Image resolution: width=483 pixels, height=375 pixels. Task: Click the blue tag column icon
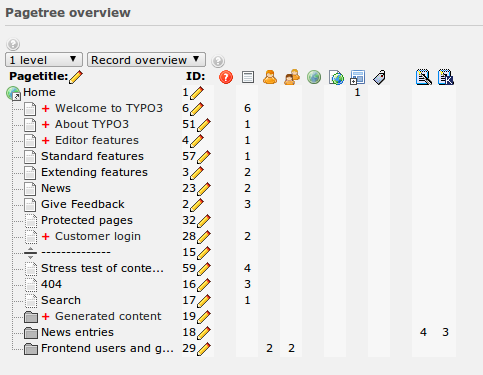pos(379,77)
